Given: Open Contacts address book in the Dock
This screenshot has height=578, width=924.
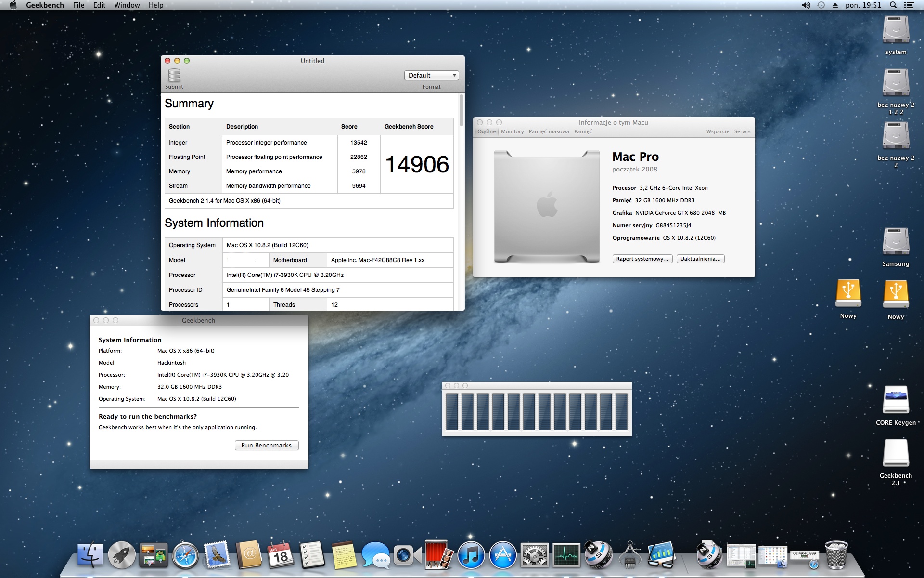Looking at the screenshot, I should (x=249, y=555).
